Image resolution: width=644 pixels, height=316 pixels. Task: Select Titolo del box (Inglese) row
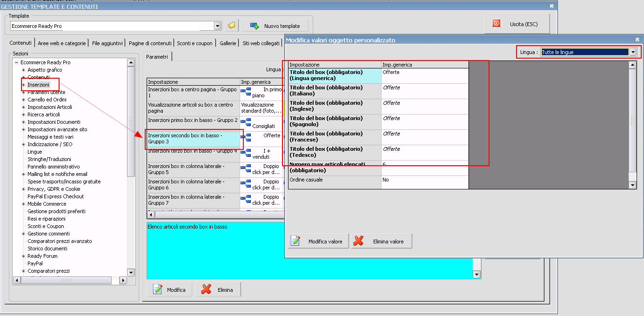click(x=378, y=107)
